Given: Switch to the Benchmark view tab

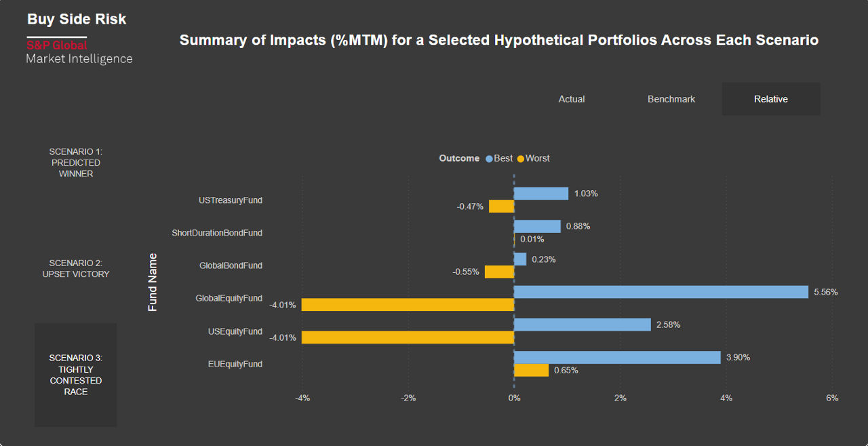Looking at the screenshot, I should click(671, 99).
